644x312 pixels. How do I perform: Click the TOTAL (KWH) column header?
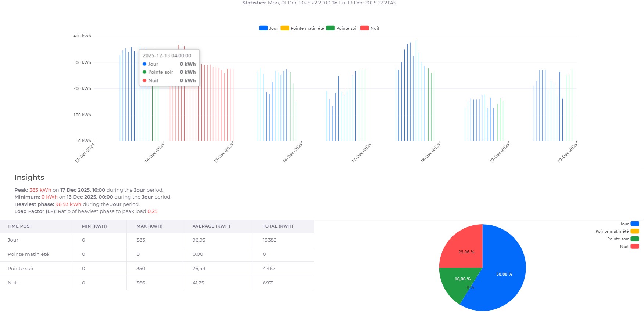click(x=278, y=226)
